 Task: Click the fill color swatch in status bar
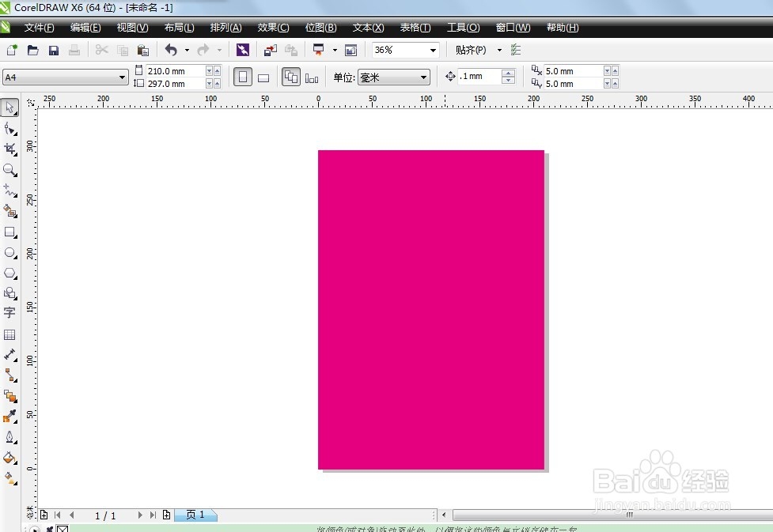tap(63, 529)
